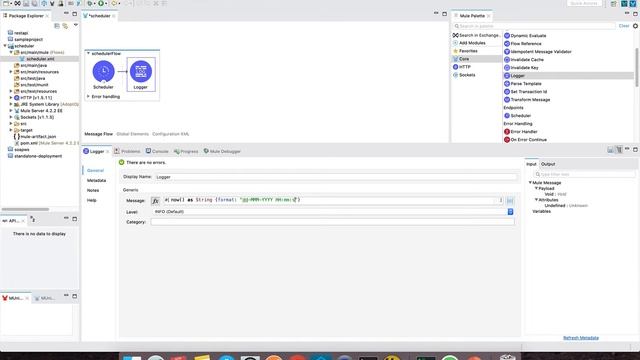Collapse the schedulerFlow container
The width and height of the screenshot is (640, 360).
pyautogui.click(x=88, y=53)
